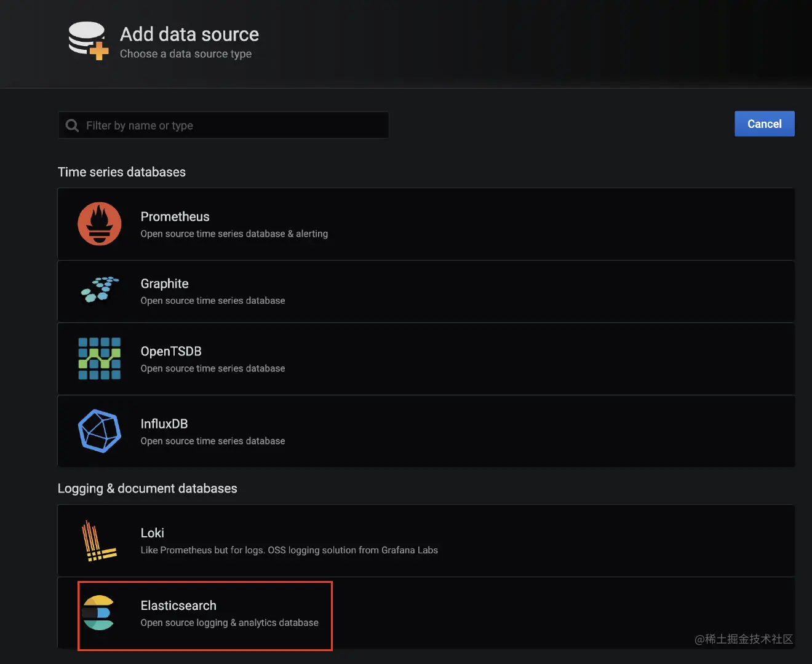The width and height of the screenshot is (812, 664).
Task: Click the InfluxDB polyhedron logo icon
Action: (100, 431)
